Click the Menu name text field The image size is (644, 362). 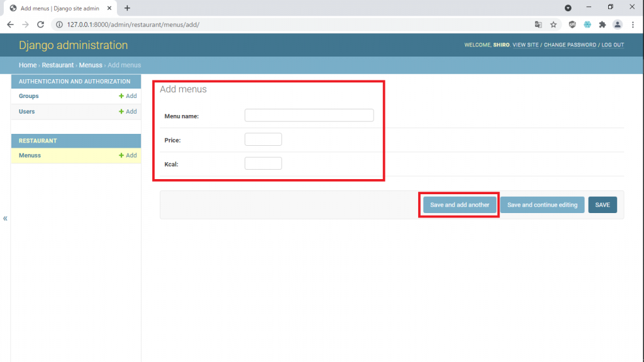pyautogui.click(x=309, y=116)
